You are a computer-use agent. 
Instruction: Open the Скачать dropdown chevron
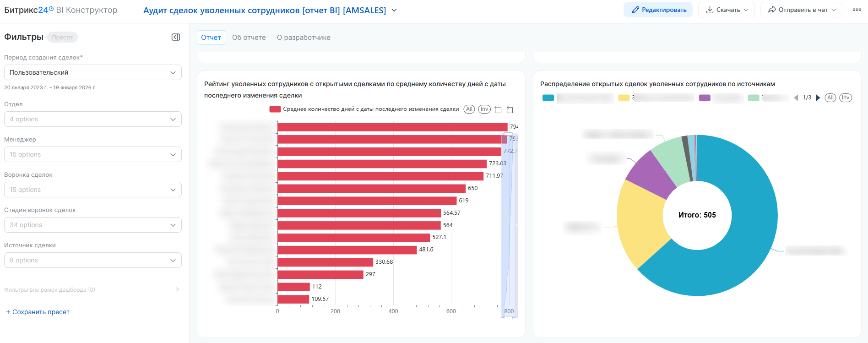(x=746, y=10)
